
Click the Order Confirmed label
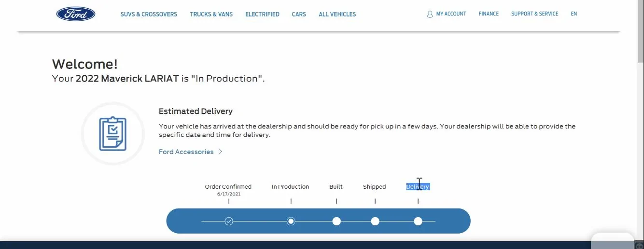228,187
